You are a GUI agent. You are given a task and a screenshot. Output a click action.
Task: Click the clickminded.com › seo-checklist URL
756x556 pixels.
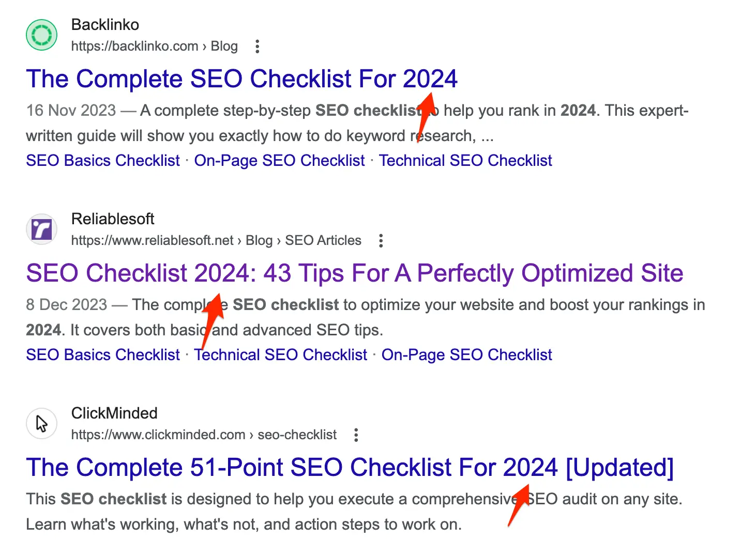[x=203, y=435]
